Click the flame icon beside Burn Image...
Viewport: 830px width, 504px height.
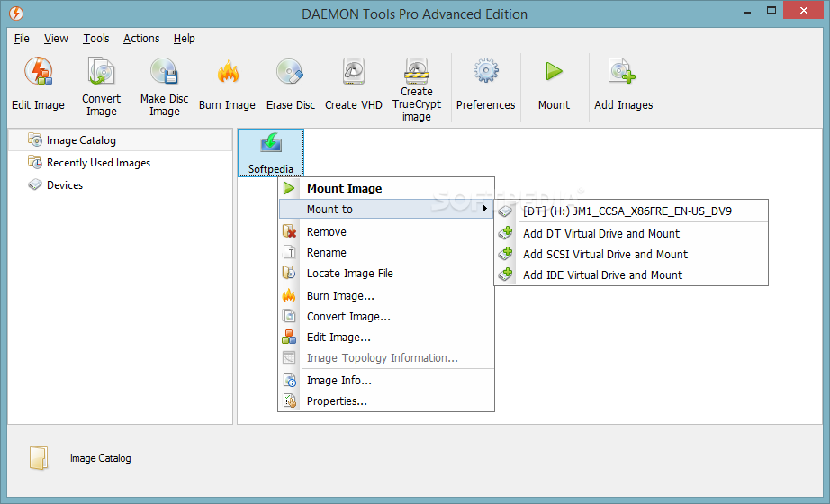point(289,295)
